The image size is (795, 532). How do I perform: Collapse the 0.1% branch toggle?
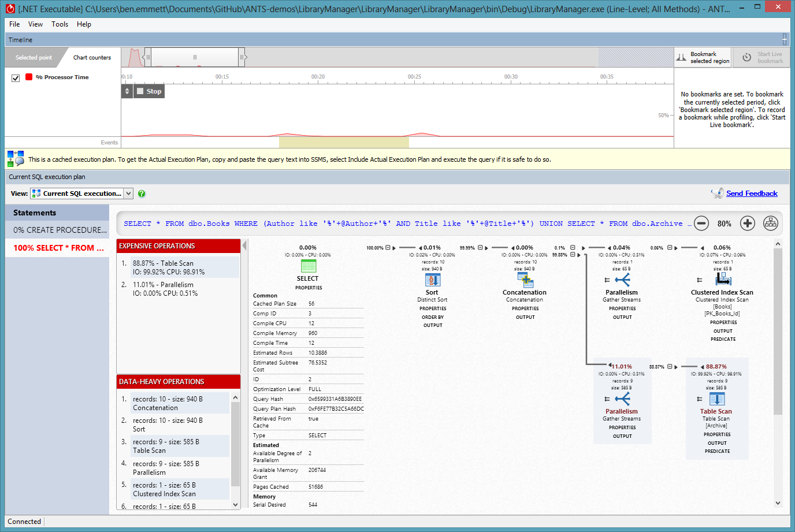(573, 248)
